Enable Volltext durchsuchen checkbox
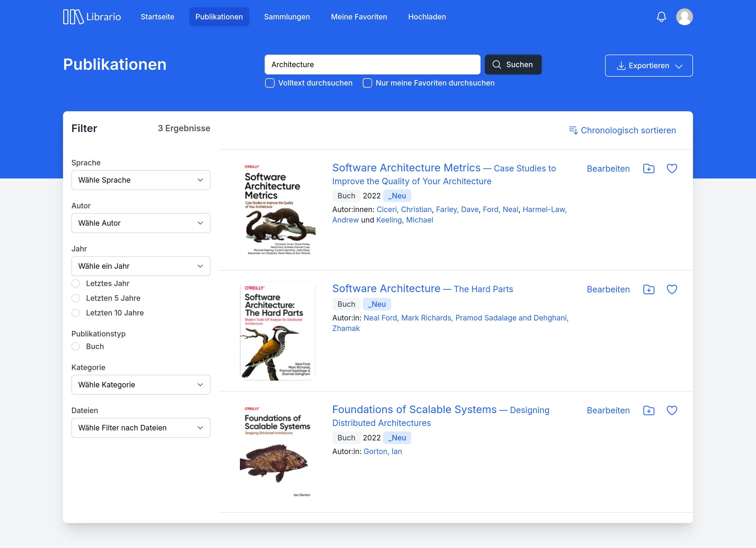This screenshot has height=548, width=756. 270,83
